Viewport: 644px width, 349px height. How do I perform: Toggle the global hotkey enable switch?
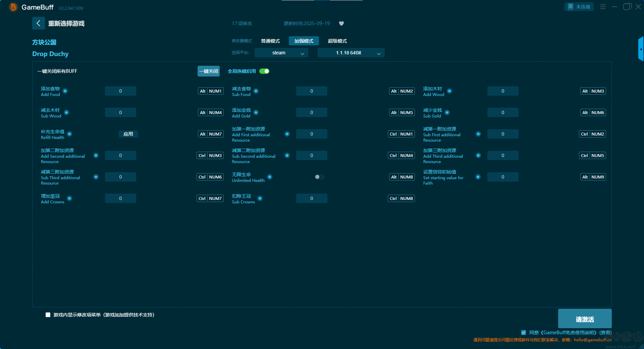[x=264, y=71]
